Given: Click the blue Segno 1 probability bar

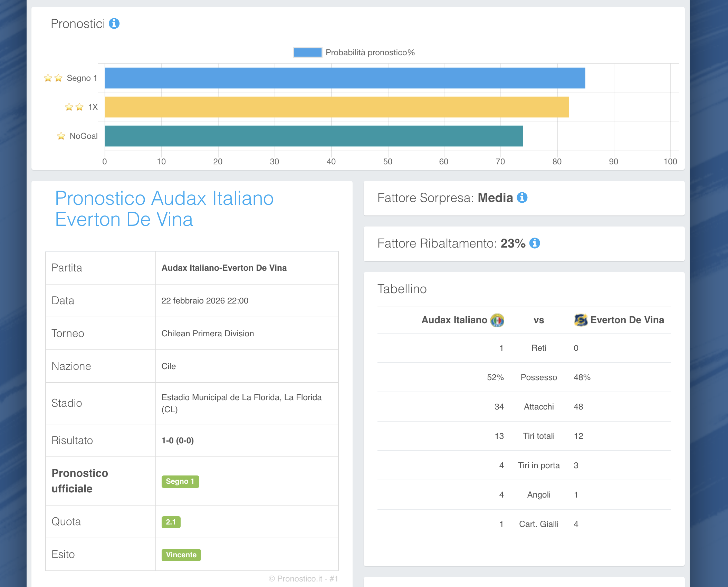Looking at the screenshot, I should 345,78.
